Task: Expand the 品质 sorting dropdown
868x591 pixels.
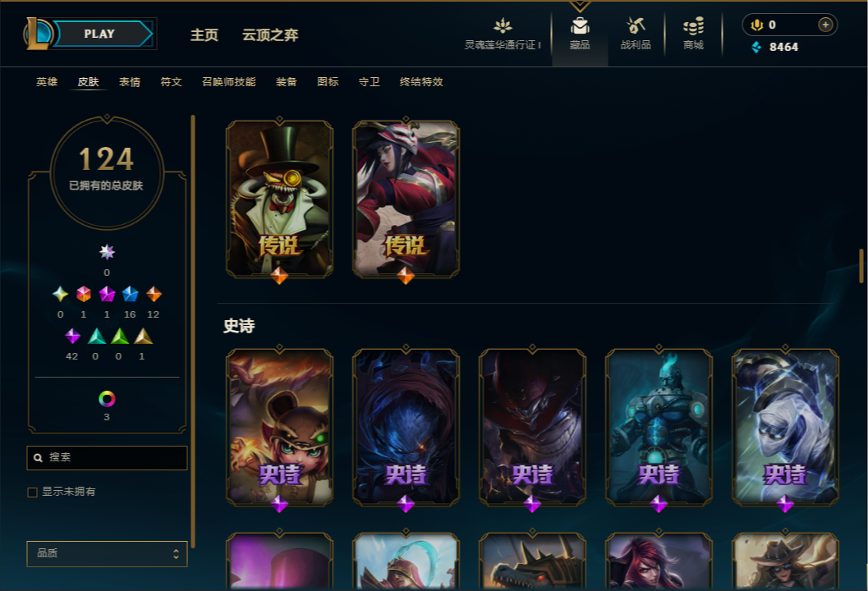Action: tap(107, 553)
